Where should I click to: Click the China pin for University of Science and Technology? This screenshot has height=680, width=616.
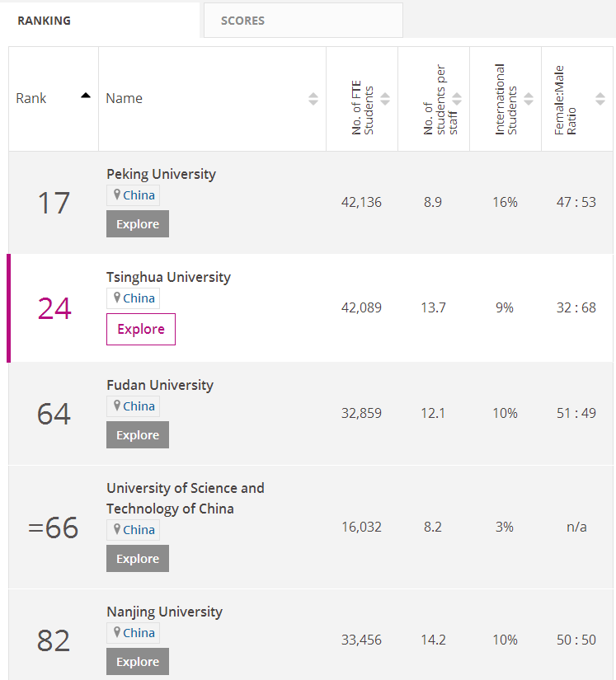point(133,529)
